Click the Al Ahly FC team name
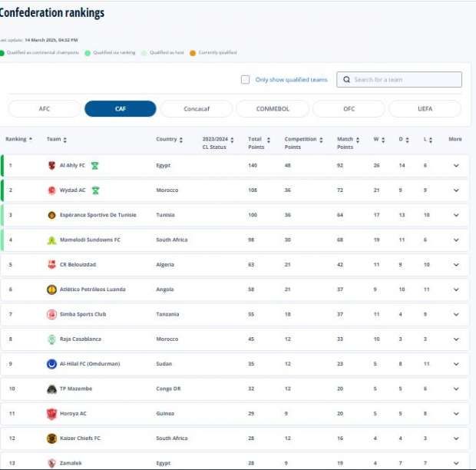The image size is (476, 470). [72, 165]
